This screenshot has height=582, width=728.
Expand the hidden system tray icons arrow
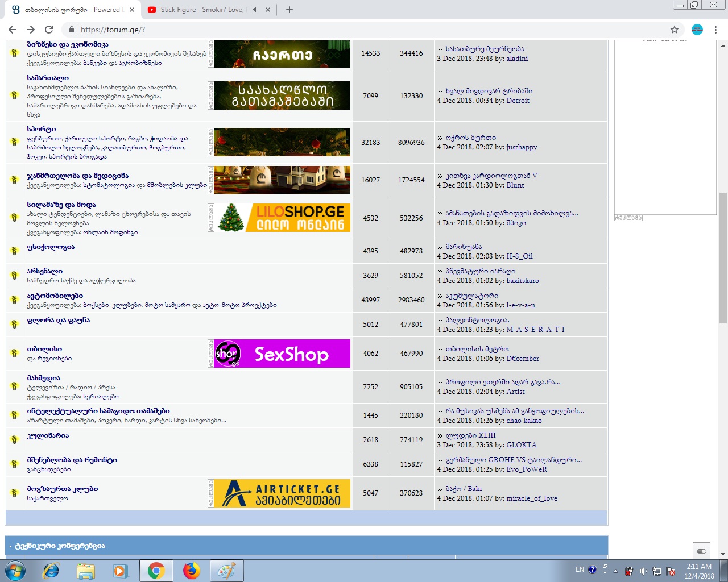pos(615,571)
